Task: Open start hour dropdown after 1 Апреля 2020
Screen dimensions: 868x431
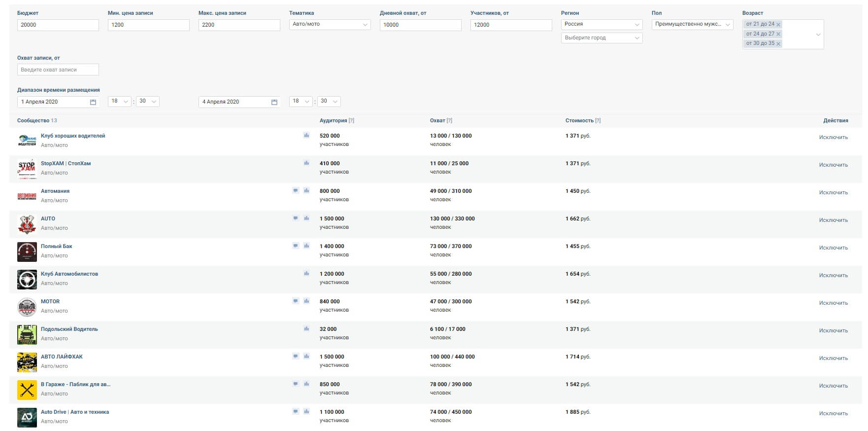Action: point(120,102)
